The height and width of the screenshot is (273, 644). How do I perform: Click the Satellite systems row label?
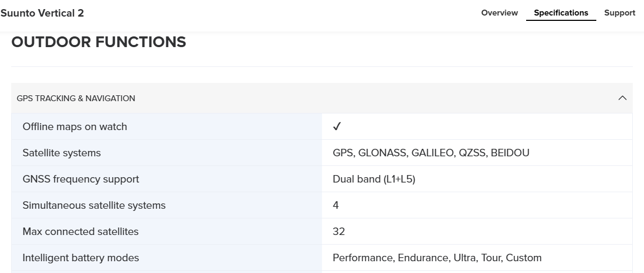(x=62, y=153)
